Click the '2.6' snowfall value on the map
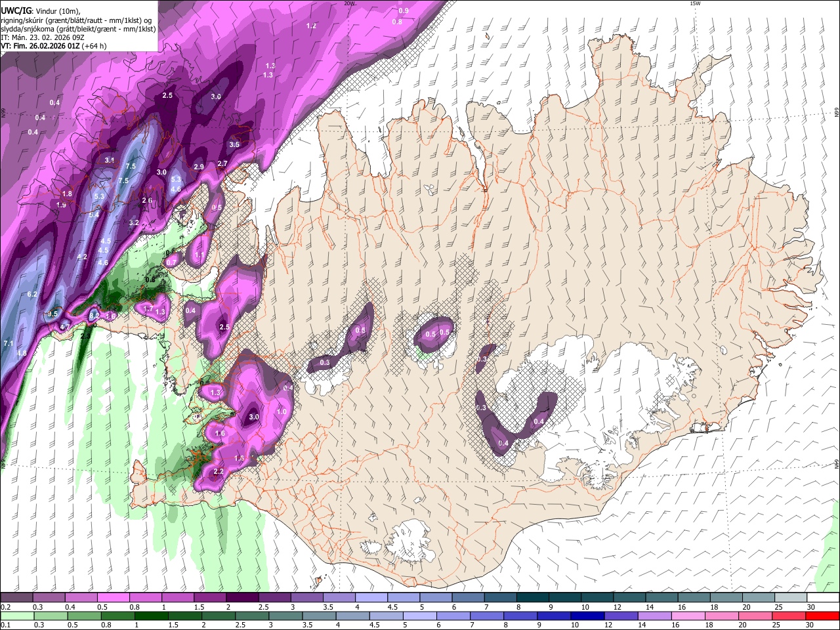Image resolution: width=840 pixels, height=630 pixels. [x=147, y=201]
